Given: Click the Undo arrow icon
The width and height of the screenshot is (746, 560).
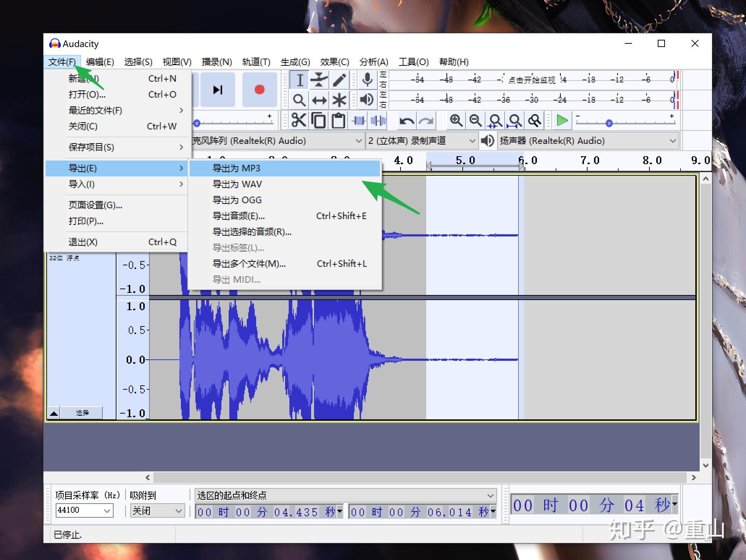Looking at the screenshot, I should click(x=407, y=121).
